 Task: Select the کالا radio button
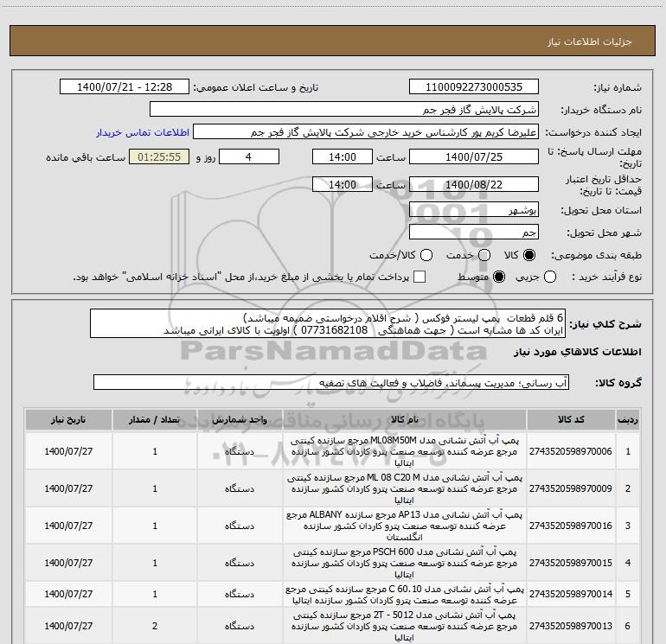(529, 255)
